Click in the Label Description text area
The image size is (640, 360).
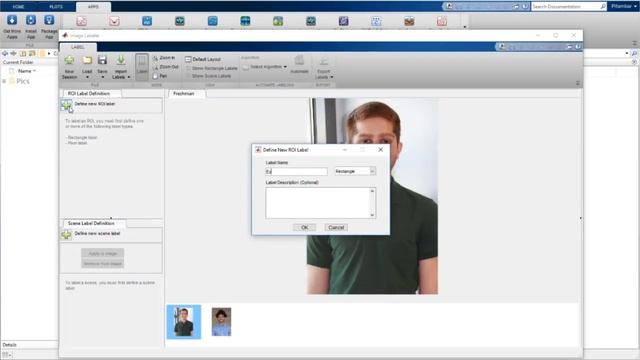click(318, 203)
